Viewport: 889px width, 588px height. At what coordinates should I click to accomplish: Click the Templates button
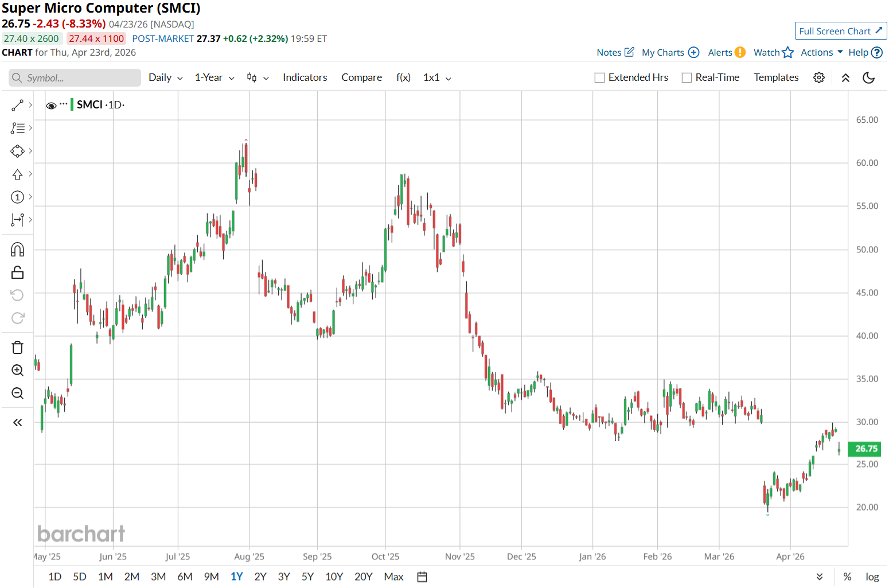(x=776, y=78)
